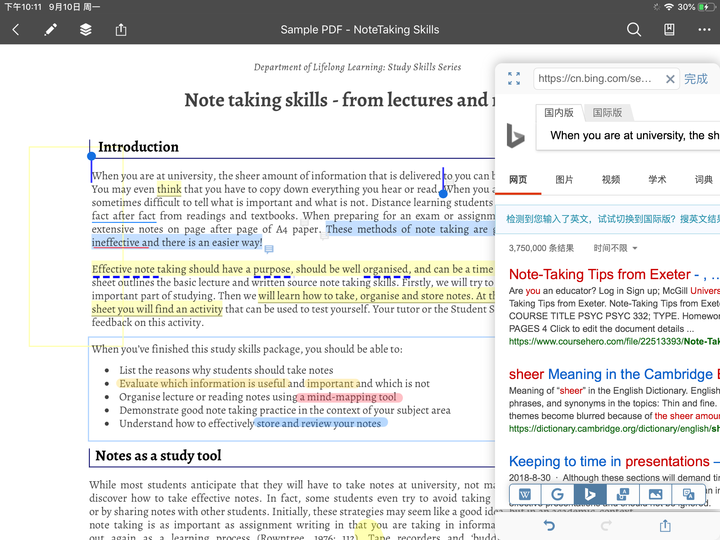Choose the image search icon

[x=655, y=495]
